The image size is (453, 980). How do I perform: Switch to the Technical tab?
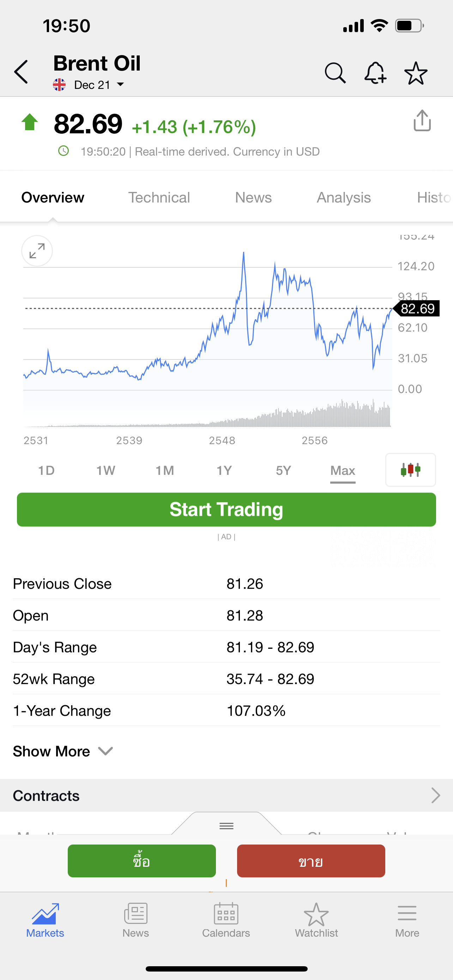pyautogui.click(x=159, y=198)
